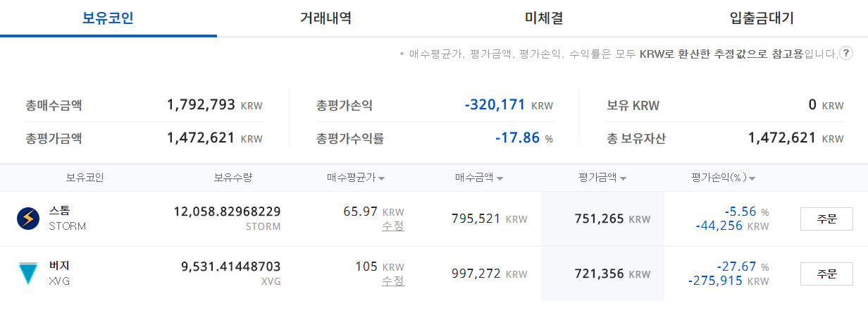The width and height of the screenshot is (868, 318).
Task: Select the 스톰 coin name
Action: click(60, 211)
